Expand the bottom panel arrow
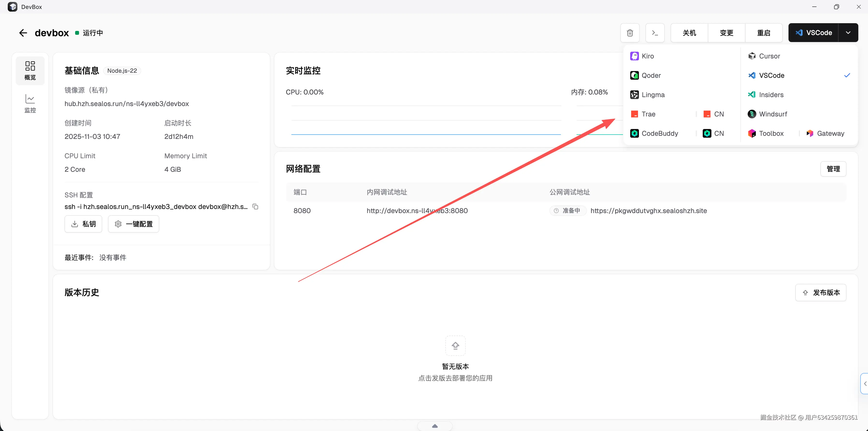868x431 pixels. (x=435, y=426)
